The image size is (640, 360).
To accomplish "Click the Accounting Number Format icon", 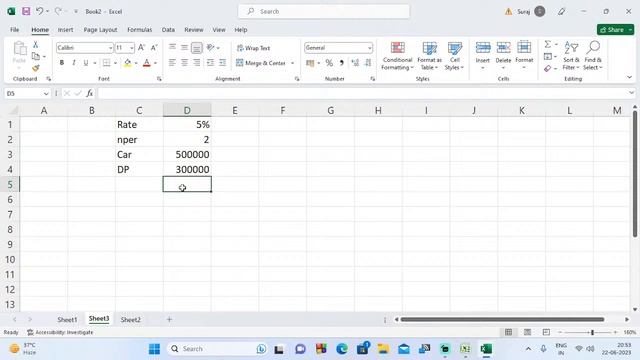I will (x=310, y=63).
